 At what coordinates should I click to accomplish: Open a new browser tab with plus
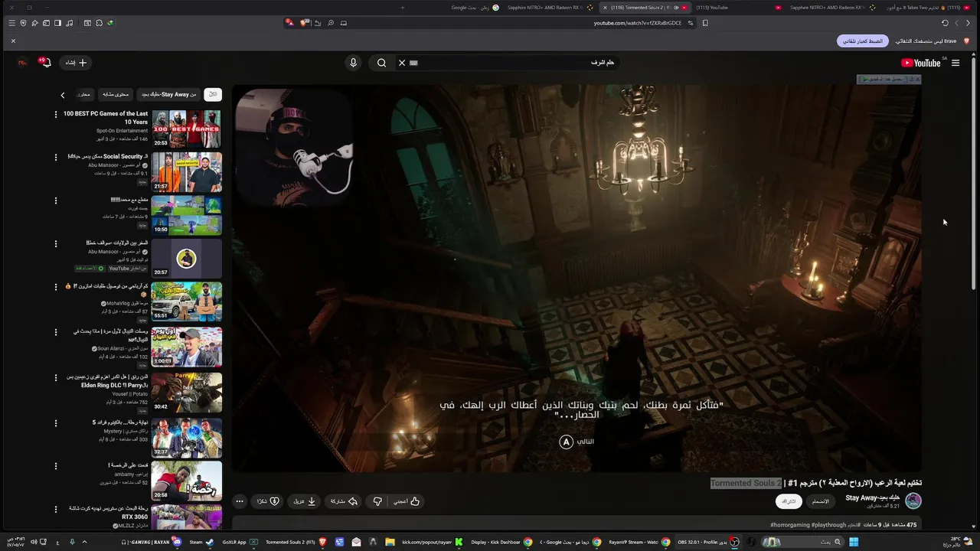point(403,8)
